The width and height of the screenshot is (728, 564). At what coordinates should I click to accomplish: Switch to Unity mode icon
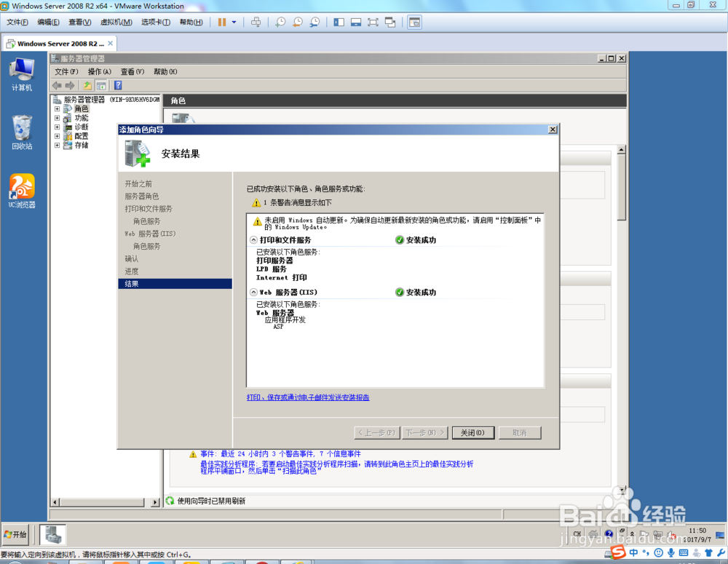(390, 23)
